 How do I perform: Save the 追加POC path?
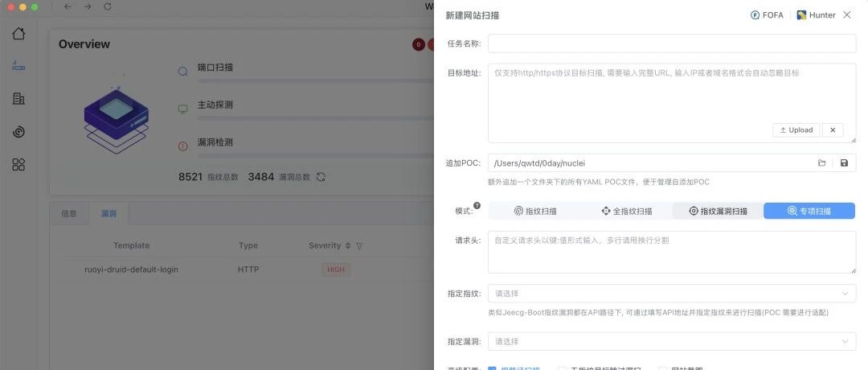click(844, 162)
